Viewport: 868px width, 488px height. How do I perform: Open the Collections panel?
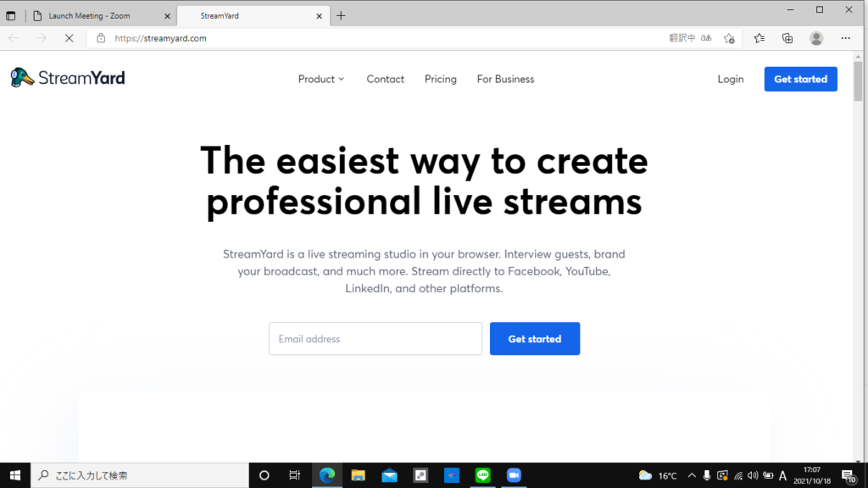787,38
